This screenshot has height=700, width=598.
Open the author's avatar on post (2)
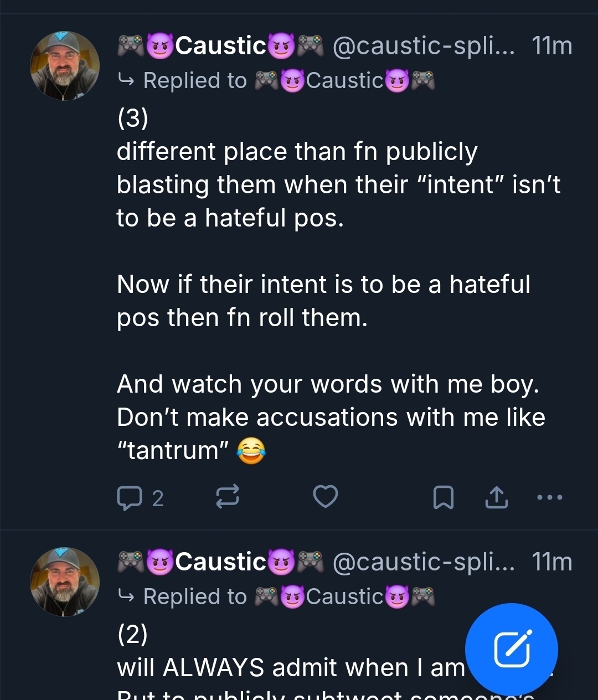pyautogui.click(x=64, y=581)
